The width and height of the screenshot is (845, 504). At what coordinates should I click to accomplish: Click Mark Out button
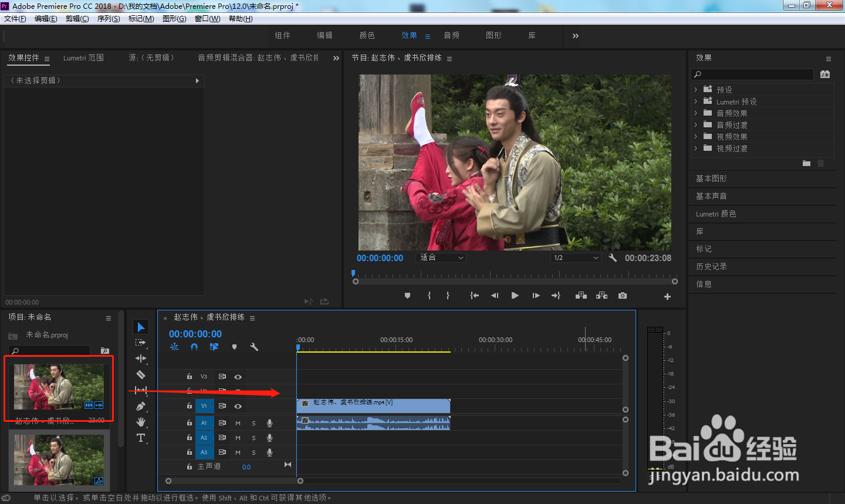pyautogui.click(x=448, y=296)
